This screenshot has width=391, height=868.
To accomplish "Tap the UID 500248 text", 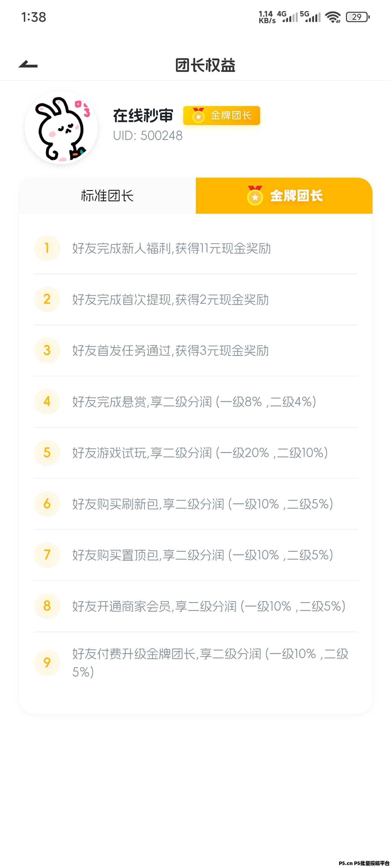I will coord(148,135).
